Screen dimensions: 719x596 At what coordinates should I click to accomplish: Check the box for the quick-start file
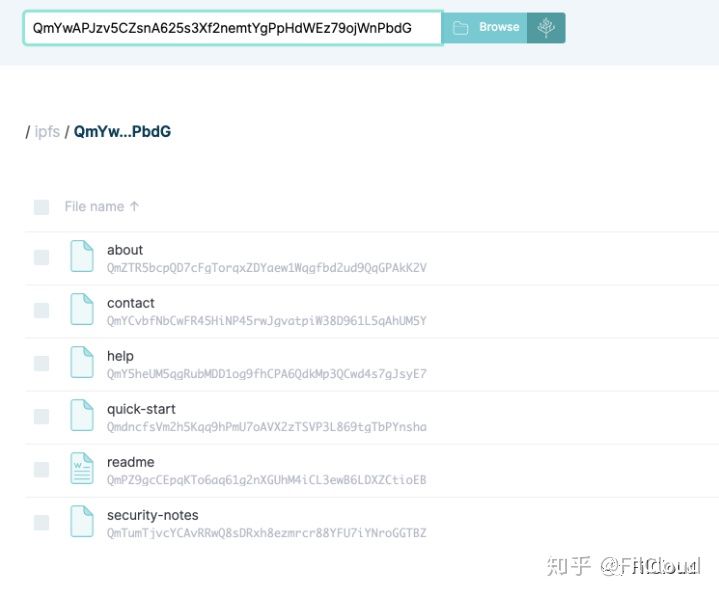coord(41,416)
